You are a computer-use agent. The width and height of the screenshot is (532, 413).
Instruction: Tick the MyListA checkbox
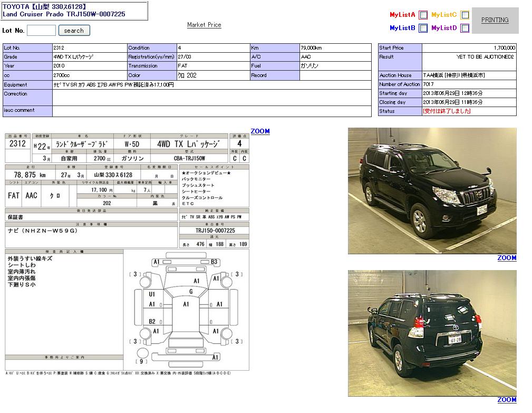[x=423, y=15]
